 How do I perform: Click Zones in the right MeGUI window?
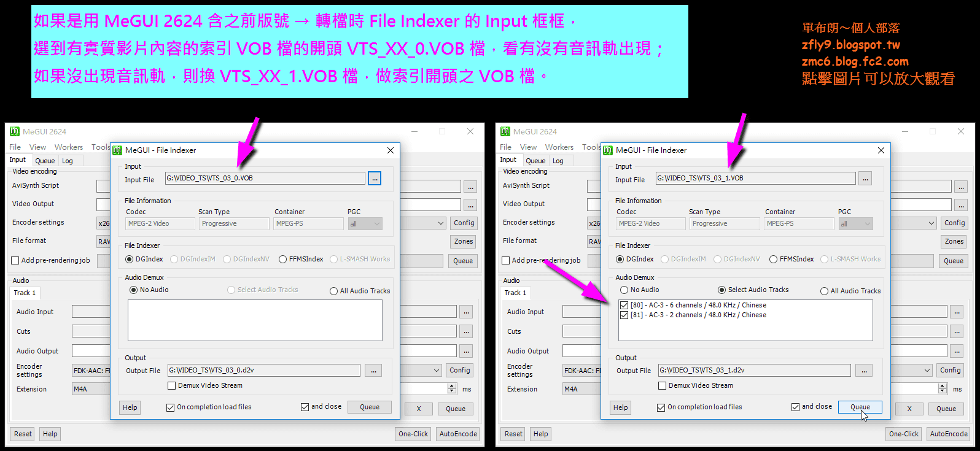click(x=954, y=242)
